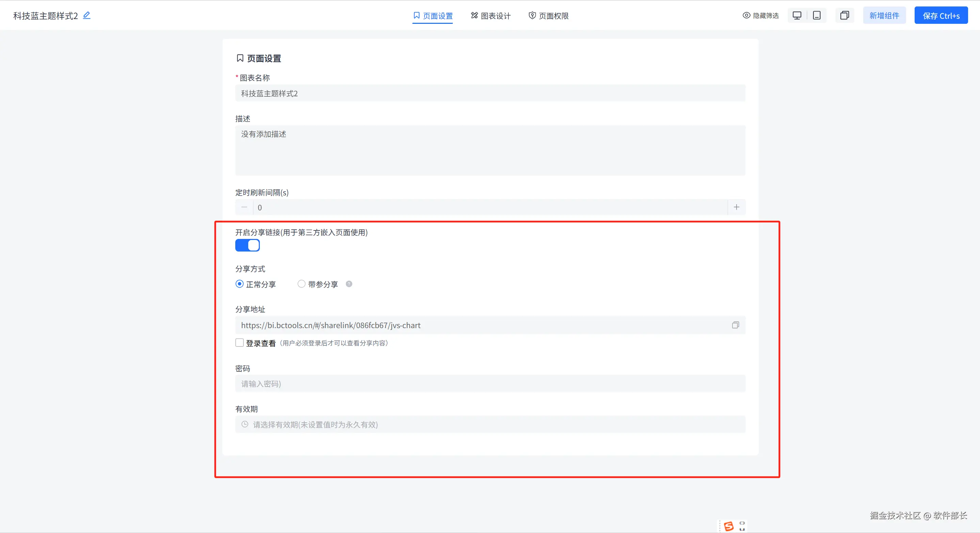Open the 有效期 date picker field
This screenshot has height=533, width=980.
coord(490,424)
